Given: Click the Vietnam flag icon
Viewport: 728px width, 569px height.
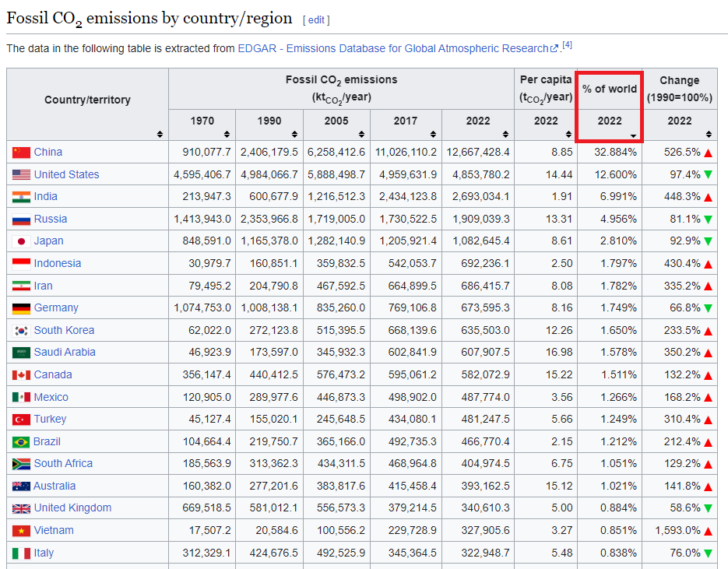Looking at the screenshot, I should [x=21, y=531].
